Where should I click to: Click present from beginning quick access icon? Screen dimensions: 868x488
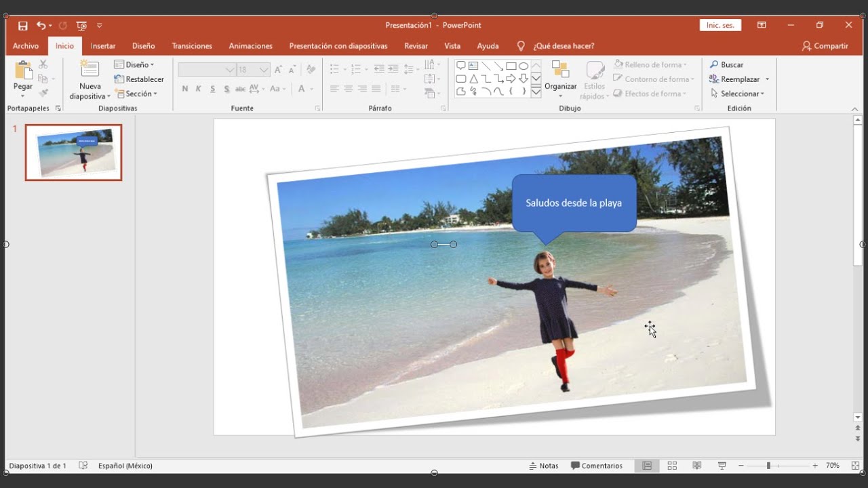(x=81, y=26)
